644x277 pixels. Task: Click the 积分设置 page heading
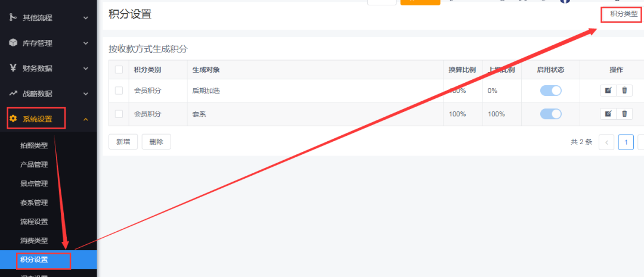point(130,14)
